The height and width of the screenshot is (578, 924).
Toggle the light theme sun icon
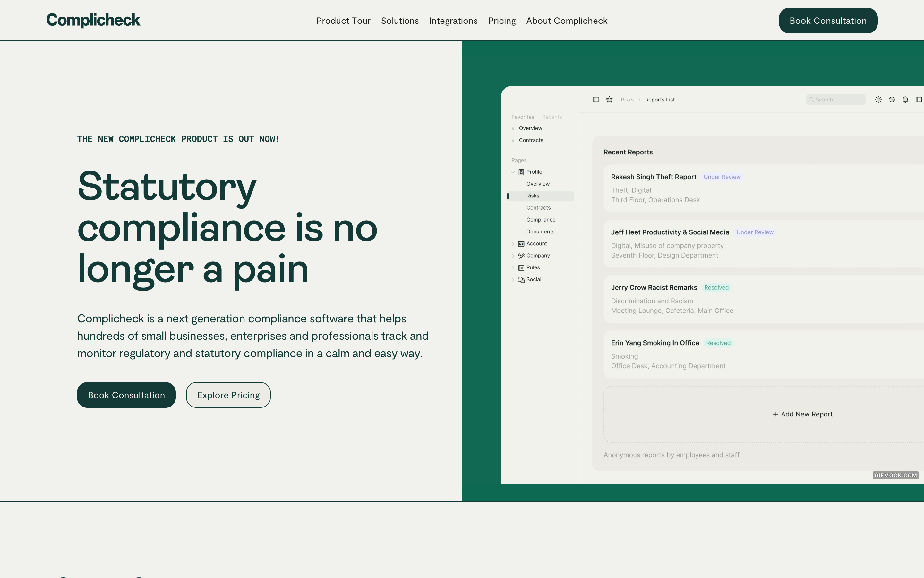click(878, 100)
